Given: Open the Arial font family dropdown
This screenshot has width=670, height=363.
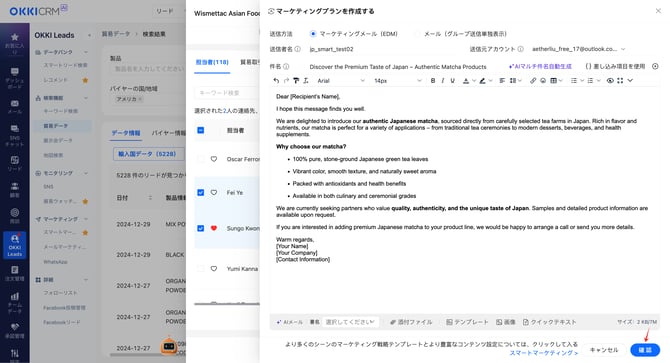Looking at the screenshot, I should [x=341, y=80].
